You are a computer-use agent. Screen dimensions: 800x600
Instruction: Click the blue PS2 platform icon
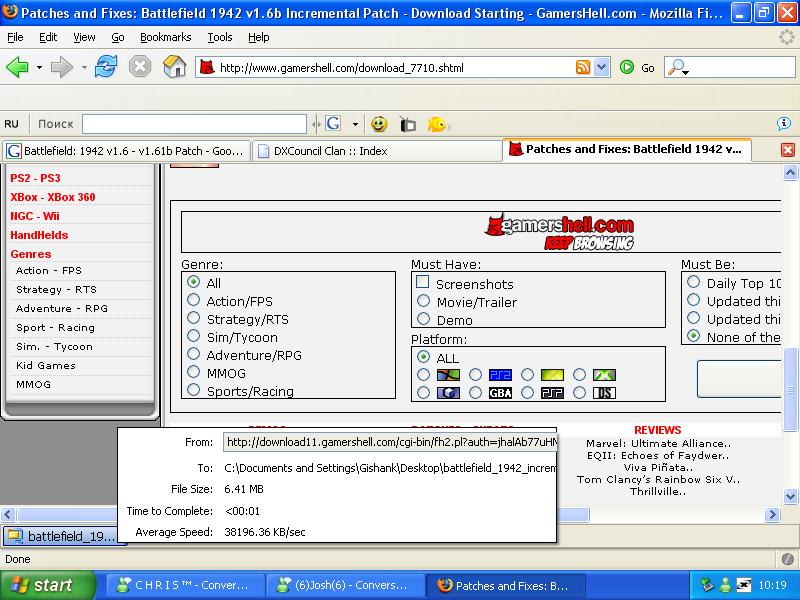[501, 375]
